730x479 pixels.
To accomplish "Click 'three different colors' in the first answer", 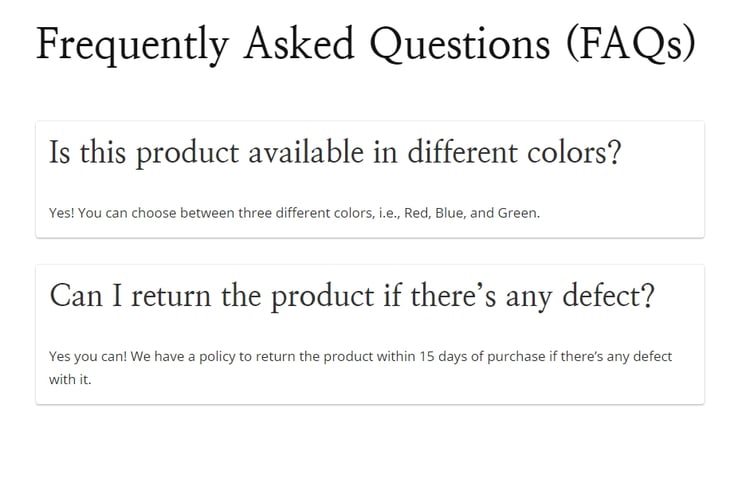I will click(305, 213).
